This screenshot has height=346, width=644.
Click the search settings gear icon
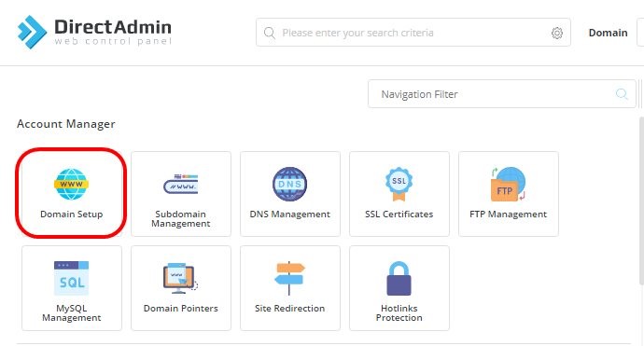tap(557, 33)
